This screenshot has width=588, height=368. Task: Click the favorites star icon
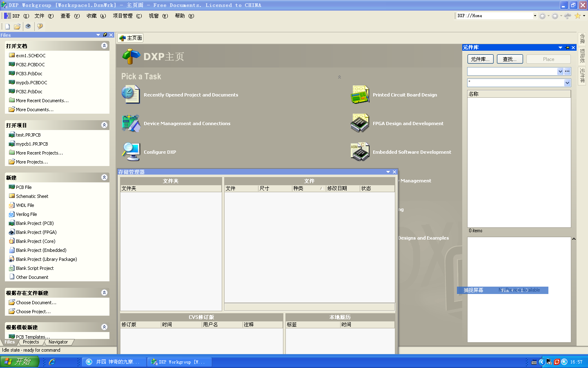tap(577, 16)
